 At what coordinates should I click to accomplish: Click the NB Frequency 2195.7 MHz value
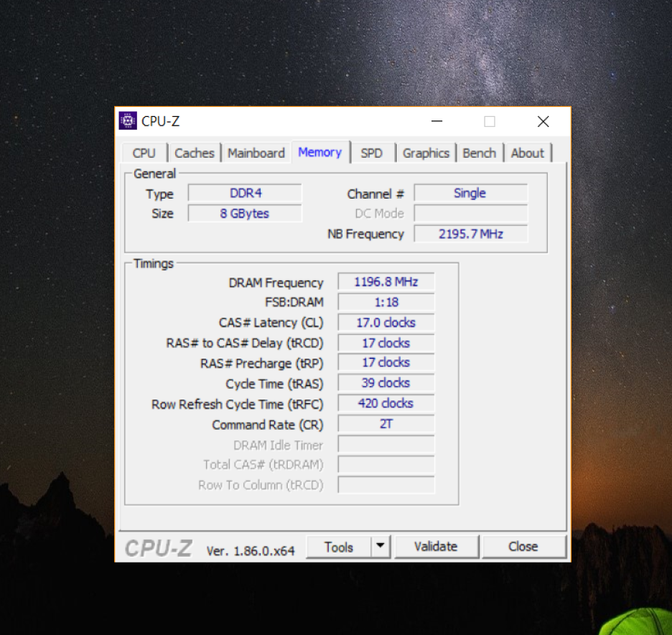[470, 234]
